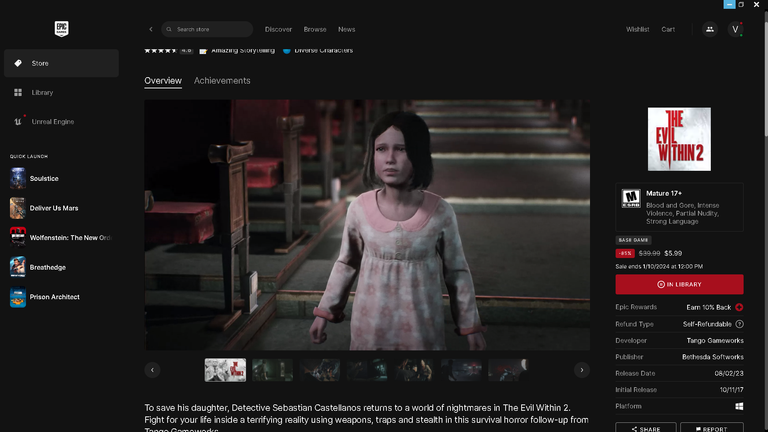Select the fourth media thumbnail
This screenshot has height=432, width=768.
coord(367,370)
